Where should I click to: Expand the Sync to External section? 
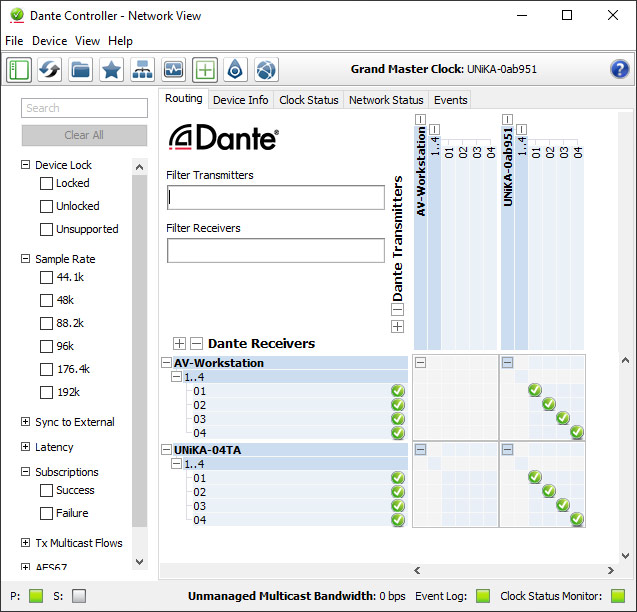point(25,422)
